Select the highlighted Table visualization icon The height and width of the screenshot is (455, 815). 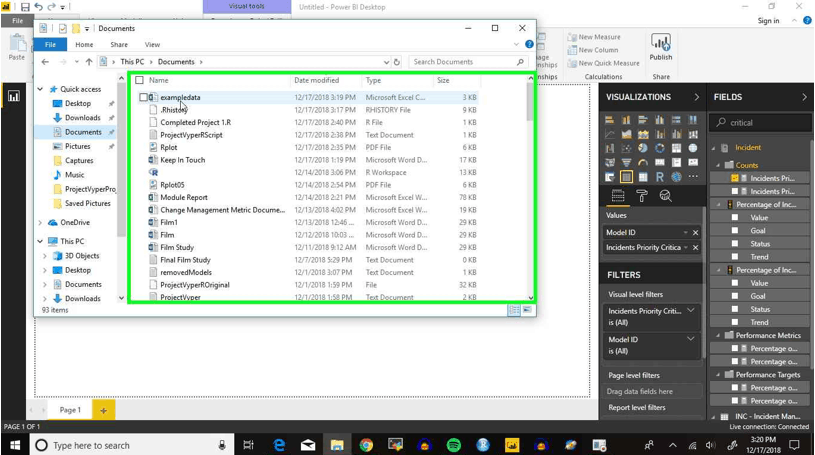(626, 177)
